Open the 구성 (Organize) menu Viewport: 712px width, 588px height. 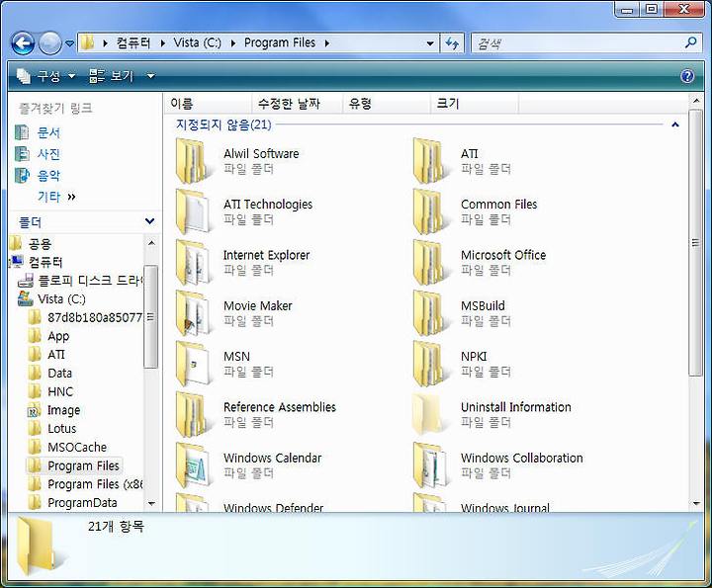pyautogui.click(x=45, y=76)
